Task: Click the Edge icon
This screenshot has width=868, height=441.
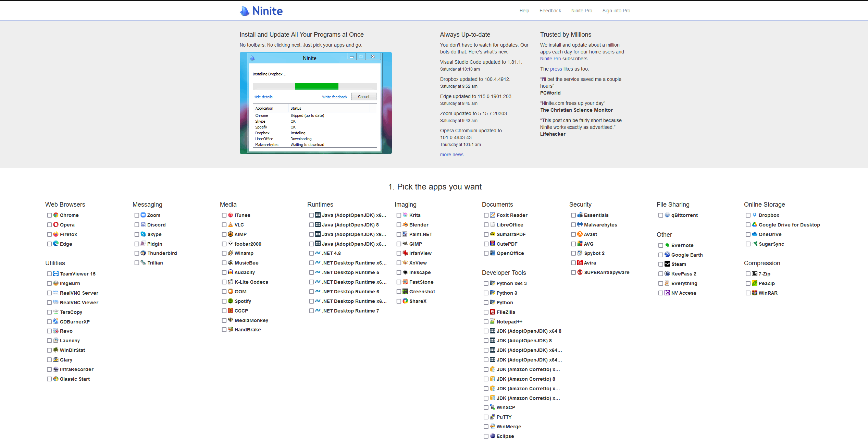Action: click(56, 244)
